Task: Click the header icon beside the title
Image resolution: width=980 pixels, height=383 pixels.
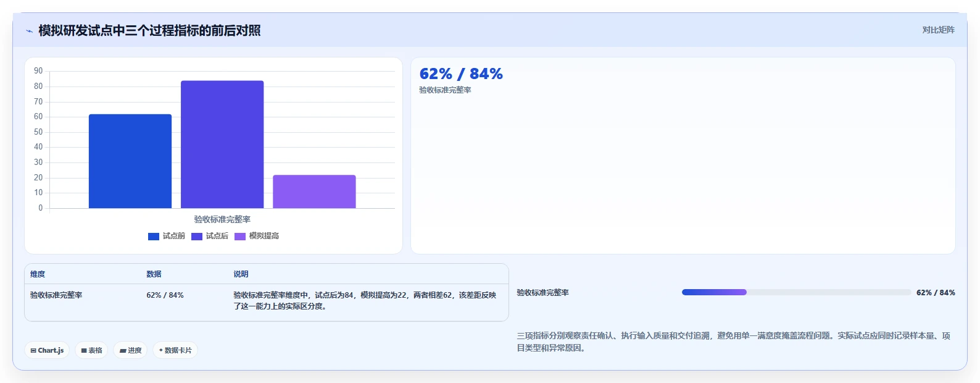Action: point(29,31)
